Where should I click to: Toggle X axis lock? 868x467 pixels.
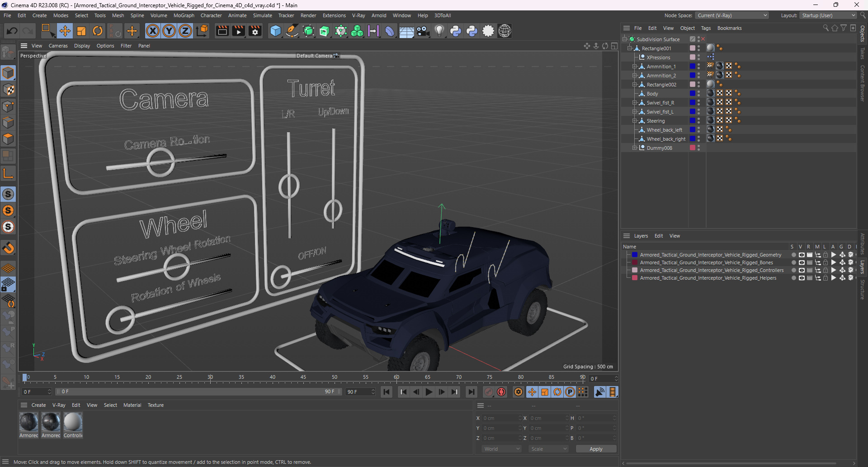(x=153, y=31)
